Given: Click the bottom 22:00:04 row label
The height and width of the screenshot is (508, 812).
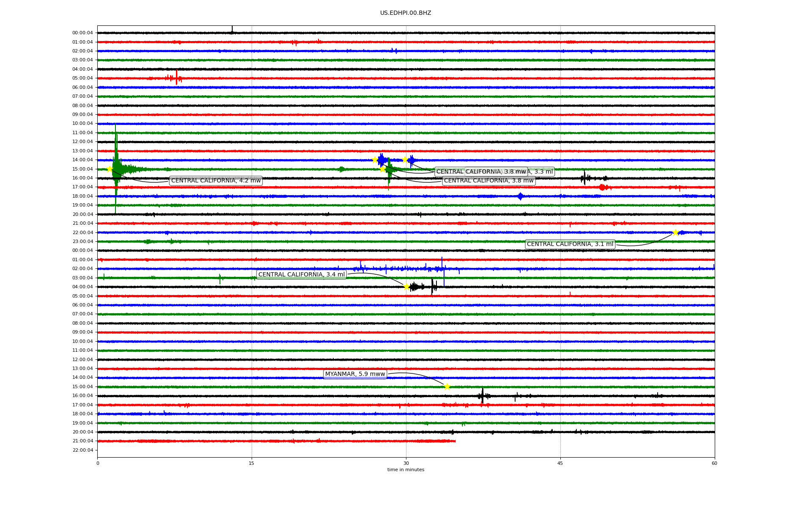Looking at the screenshot, I should point(82,450).
